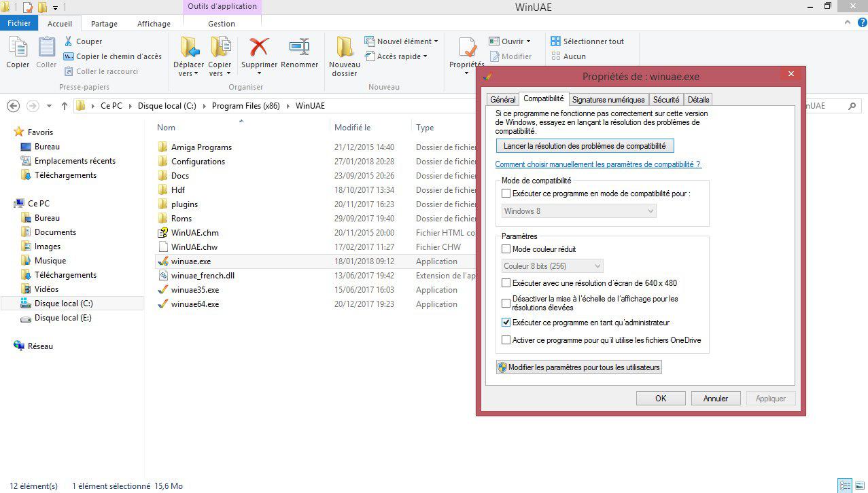Toggle Désactiver la mise à l'échelle checkbox

click(506, 303)
